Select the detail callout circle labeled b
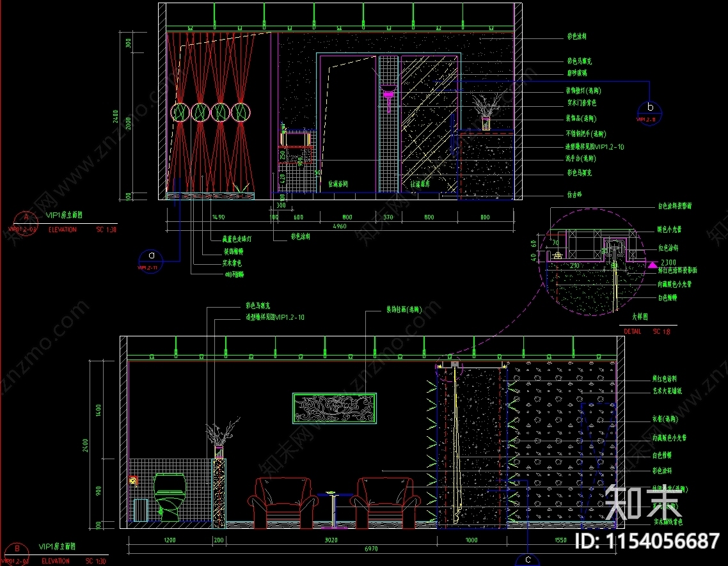The width and height of the screenshot is (728, 566). (649, 113)
